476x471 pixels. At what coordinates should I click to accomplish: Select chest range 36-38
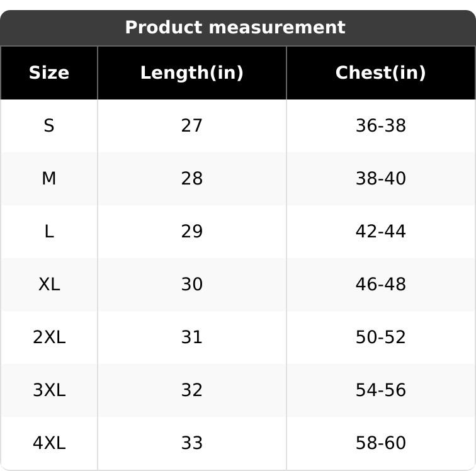tap(380, 126)
